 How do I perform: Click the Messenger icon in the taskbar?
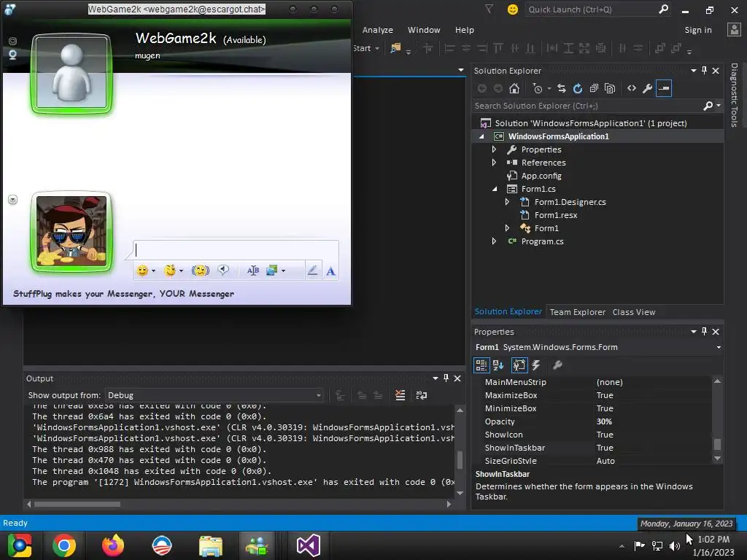tap(258, 545)
